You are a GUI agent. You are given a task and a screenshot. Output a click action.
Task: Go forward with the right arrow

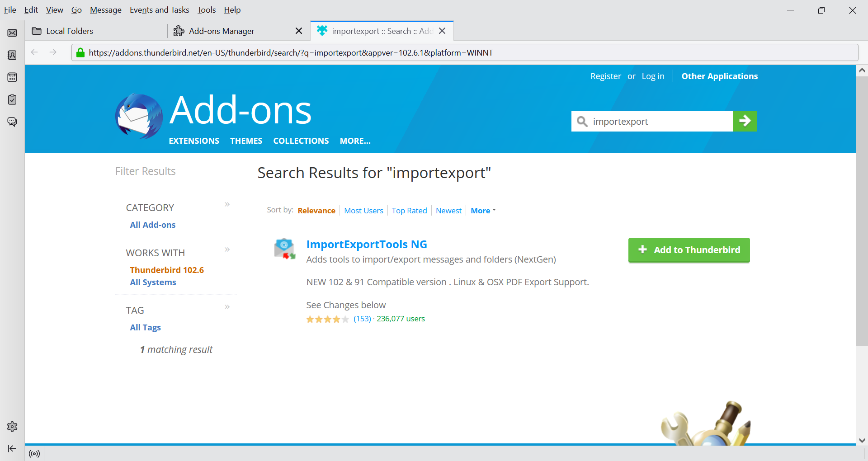53,52
